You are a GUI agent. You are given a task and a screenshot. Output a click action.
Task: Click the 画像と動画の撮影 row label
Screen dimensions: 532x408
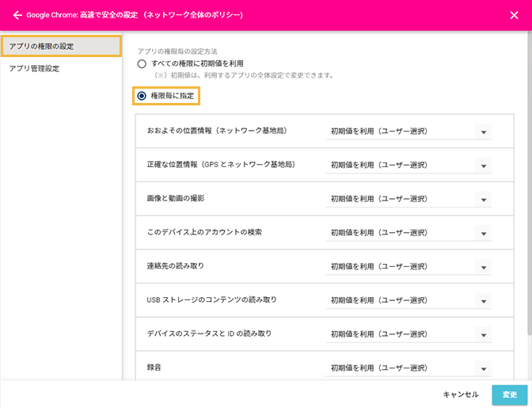pos(176,199)
